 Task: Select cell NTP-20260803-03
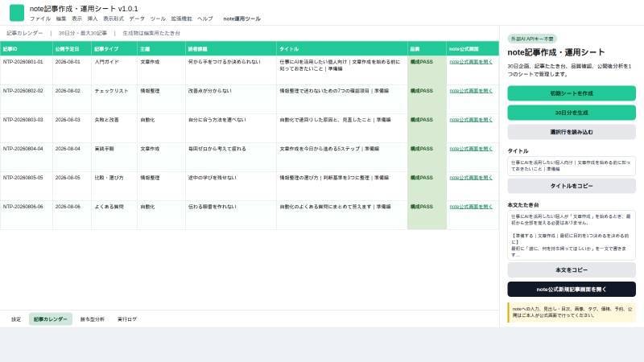(27, 128)
